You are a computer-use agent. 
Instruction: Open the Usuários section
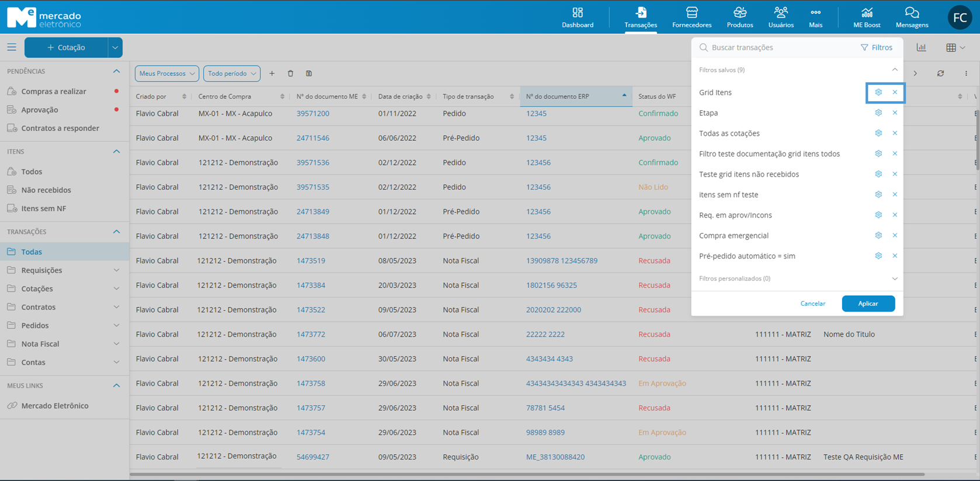(781, 18)
